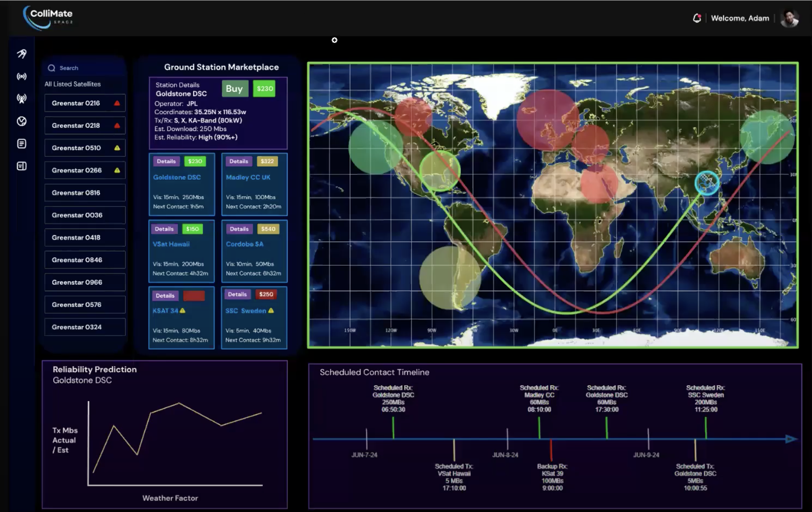
Task: Select Greenstar 0266 satellite
Action: coord(85,170)
